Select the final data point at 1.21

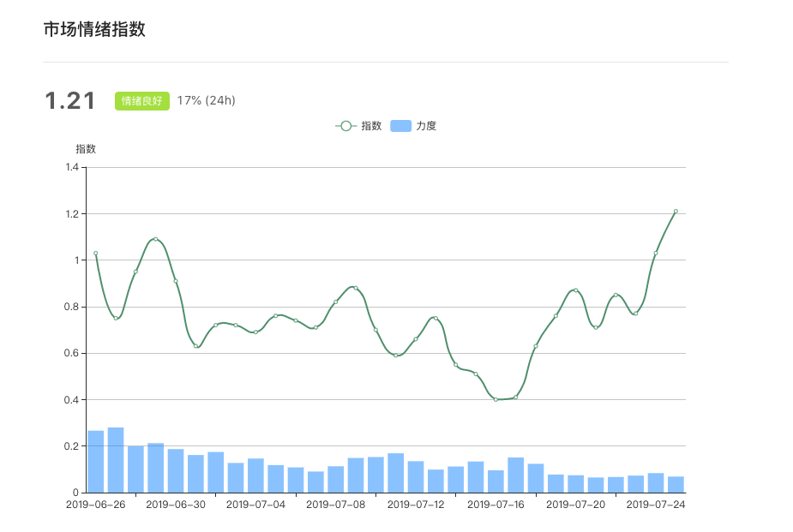(x=676, y=212)
